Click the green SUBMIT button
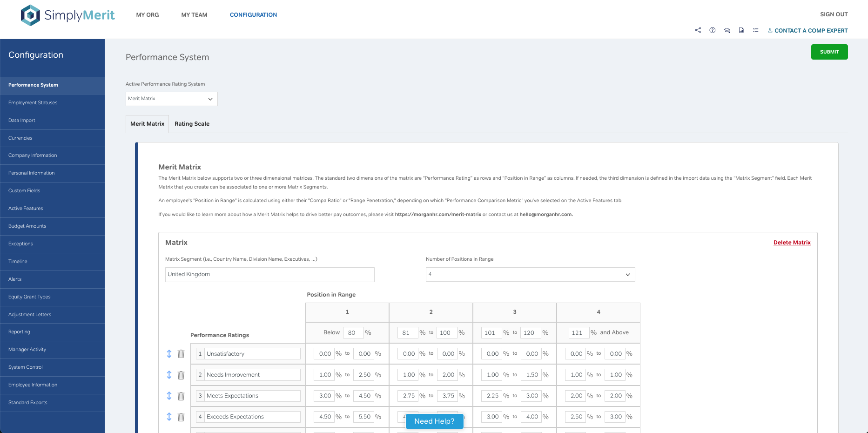The image size is (868, 433). click(x=829, y=52)
